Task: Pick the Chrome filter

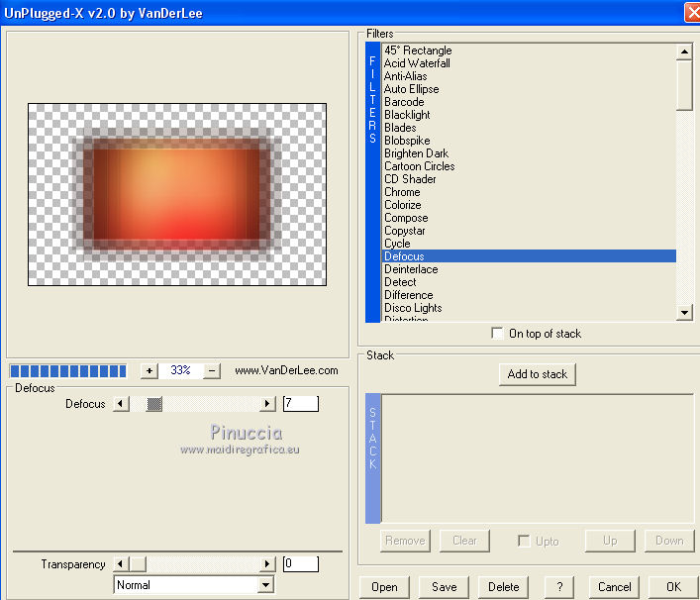Action: tap(529, 192)
